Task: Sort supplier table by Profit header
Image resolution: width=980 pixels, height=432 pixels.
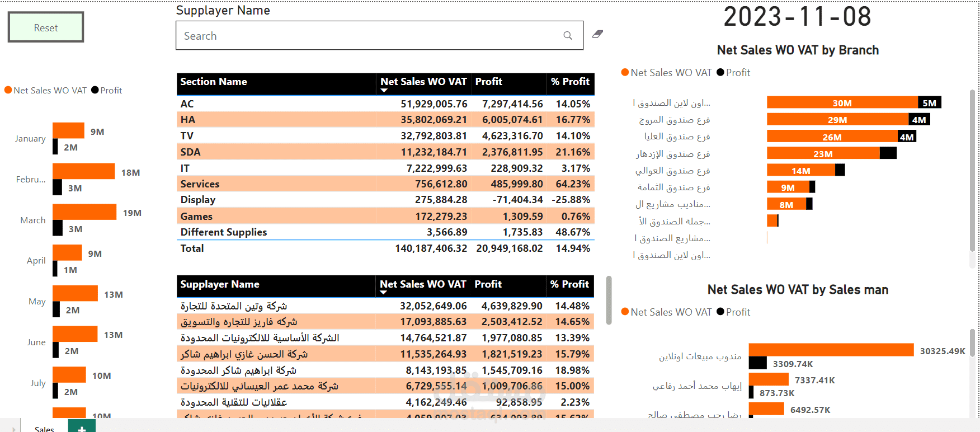Action: 488,284
